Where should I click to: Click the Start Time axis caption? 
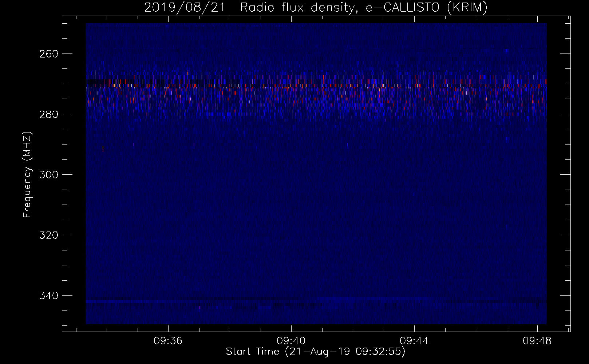tap(316, 352)
